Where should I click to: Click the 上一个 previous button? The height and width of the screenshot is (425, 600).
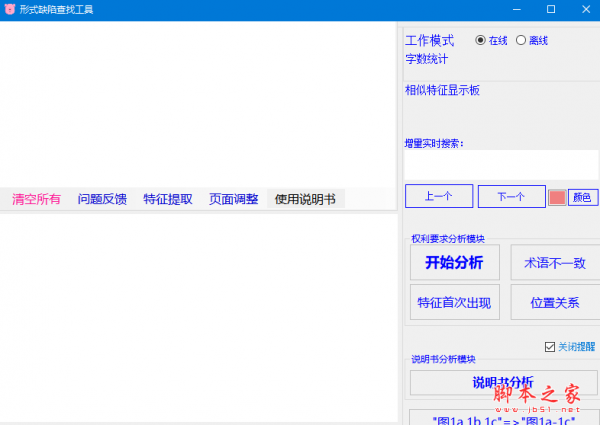click(x=439, y=196)
